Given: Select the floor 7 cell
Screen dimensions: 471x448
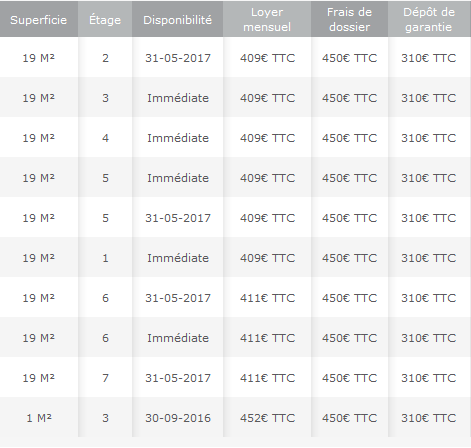Looking at the screenshot, I should point(105,378).
